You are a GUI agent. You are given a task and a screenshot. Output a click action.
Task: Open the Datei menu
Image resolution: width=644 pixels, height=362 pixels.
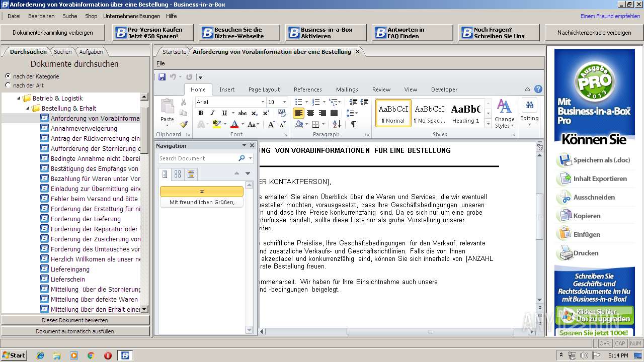point(14,16)
